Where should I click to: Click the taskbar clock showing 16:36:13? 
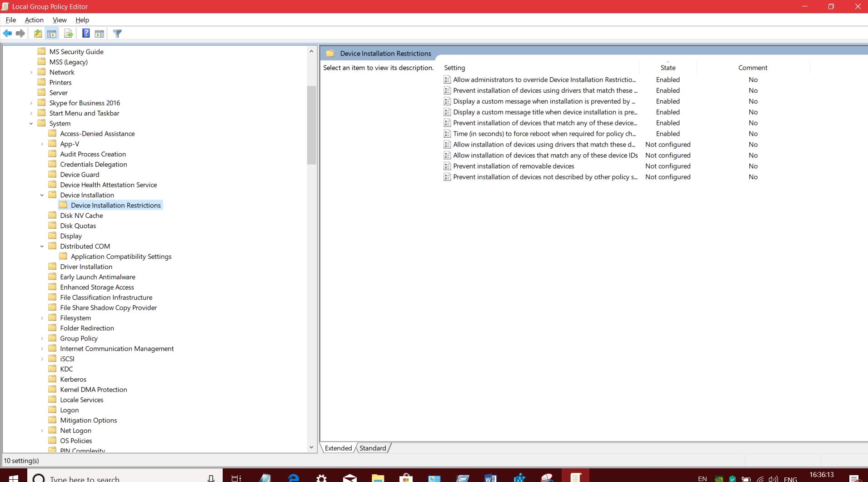tap(821, 475)
